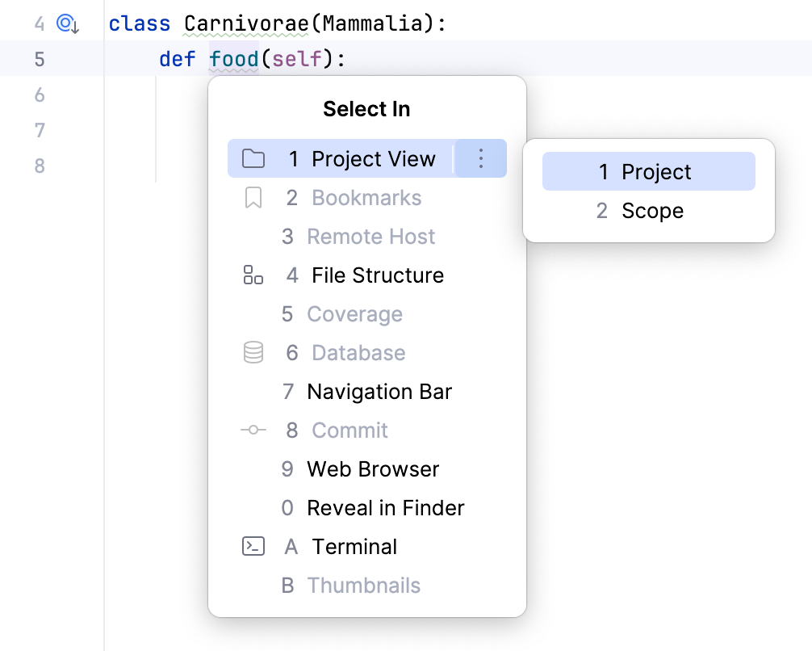The image size is (812, 651).
Task: Click the folder icon beside Project View
Action: click(253, 159)
